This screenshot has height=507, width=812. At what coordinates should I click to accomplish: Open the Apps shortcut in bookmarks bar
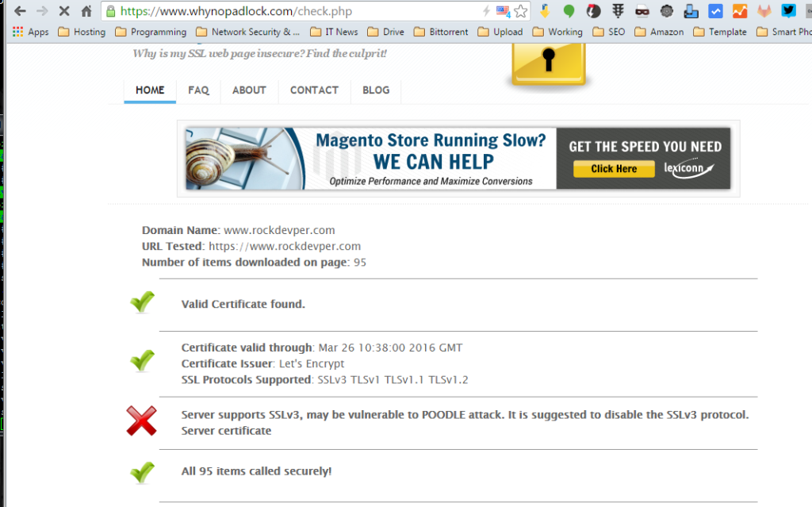click(31, 33)
